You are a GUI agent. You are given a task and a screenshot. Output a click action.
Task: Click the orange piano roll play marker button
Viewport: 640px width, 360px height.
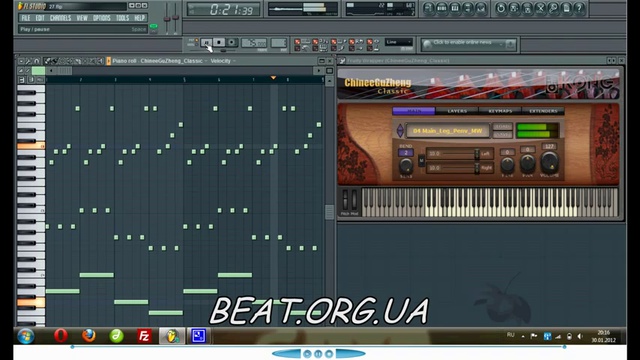[109, 61]
